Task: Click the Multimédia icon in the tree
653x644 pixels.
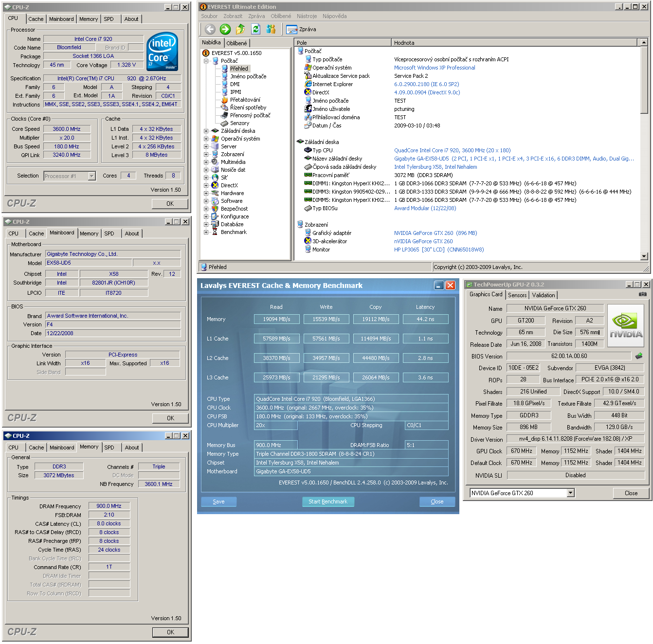Action: (215, 162)
